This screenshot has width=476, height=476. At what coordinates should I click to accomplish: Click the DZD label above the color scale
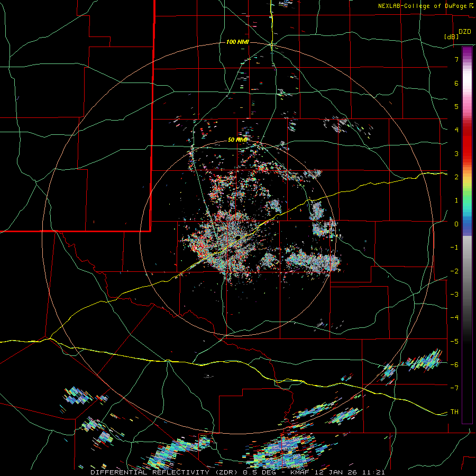(x=465, y=32)
